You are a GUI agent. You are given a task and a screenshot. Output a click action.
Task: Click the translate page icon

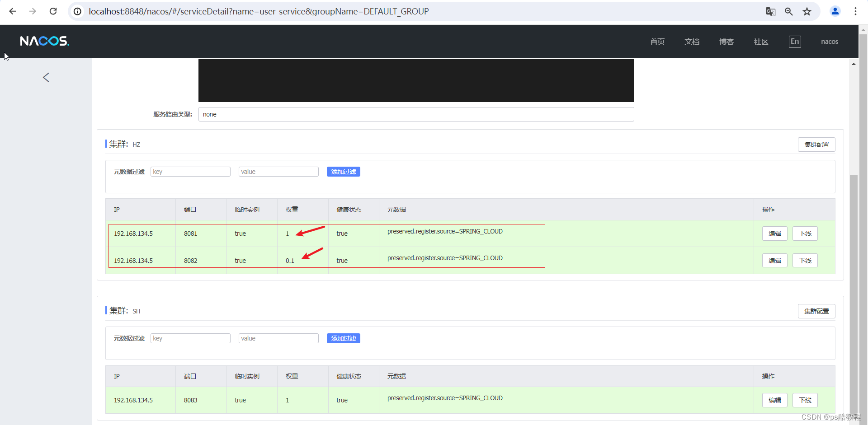(x=771, y=12)
